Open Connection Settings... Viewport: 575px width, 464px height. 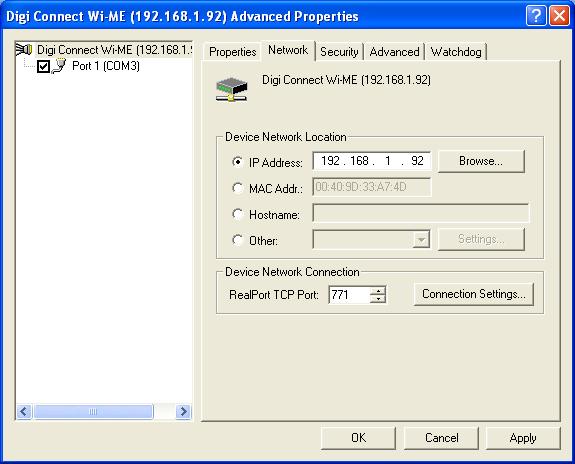click(x=473, y=294)
